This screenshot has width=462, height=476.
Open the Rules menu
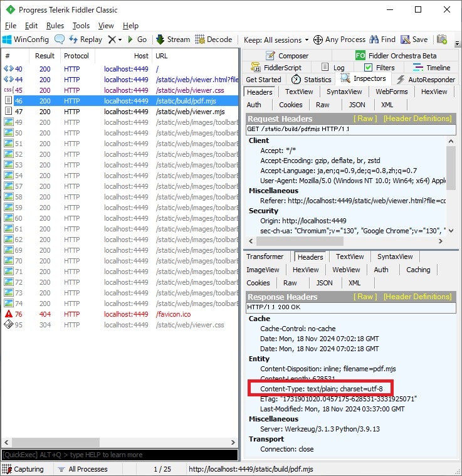(55, 26)
